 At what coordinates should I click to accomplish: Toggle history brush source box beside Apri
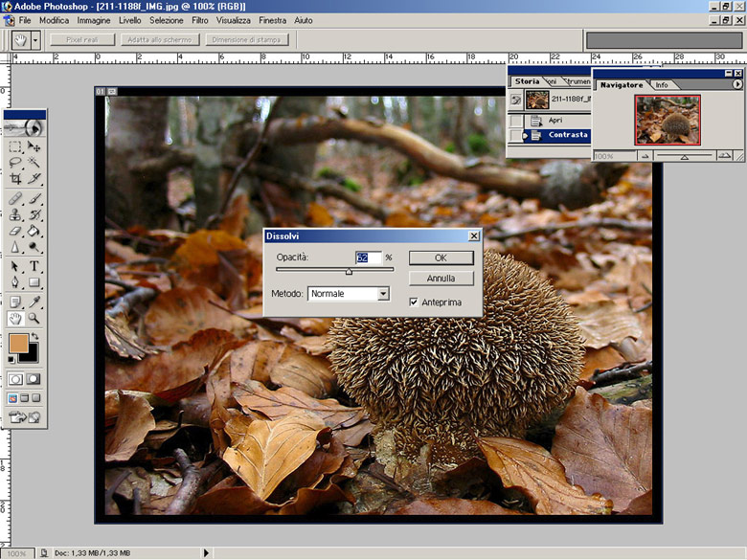(x=518, y=121)
